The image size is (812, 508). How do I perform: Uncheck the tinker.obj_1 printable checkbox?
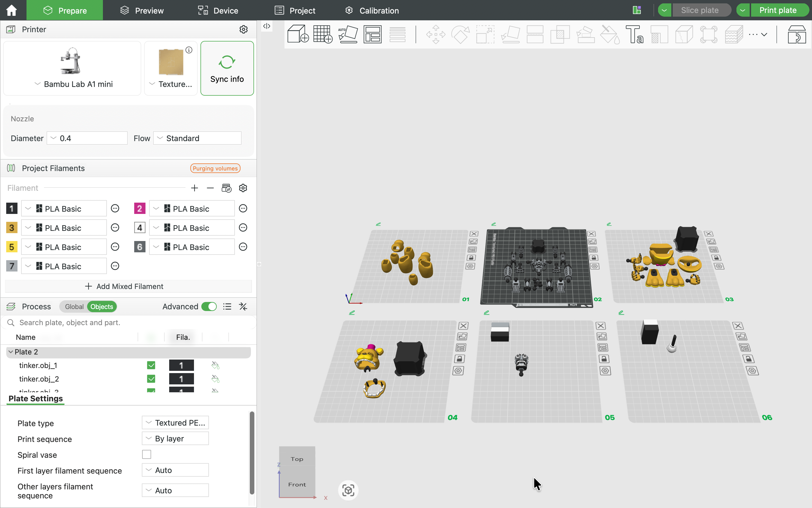pos(151,365)
